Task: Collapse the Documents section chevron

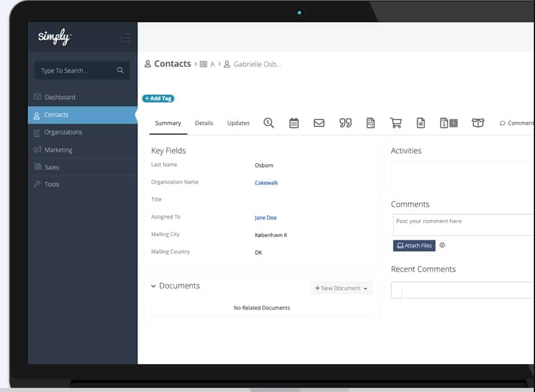Action: pos(153,286)
